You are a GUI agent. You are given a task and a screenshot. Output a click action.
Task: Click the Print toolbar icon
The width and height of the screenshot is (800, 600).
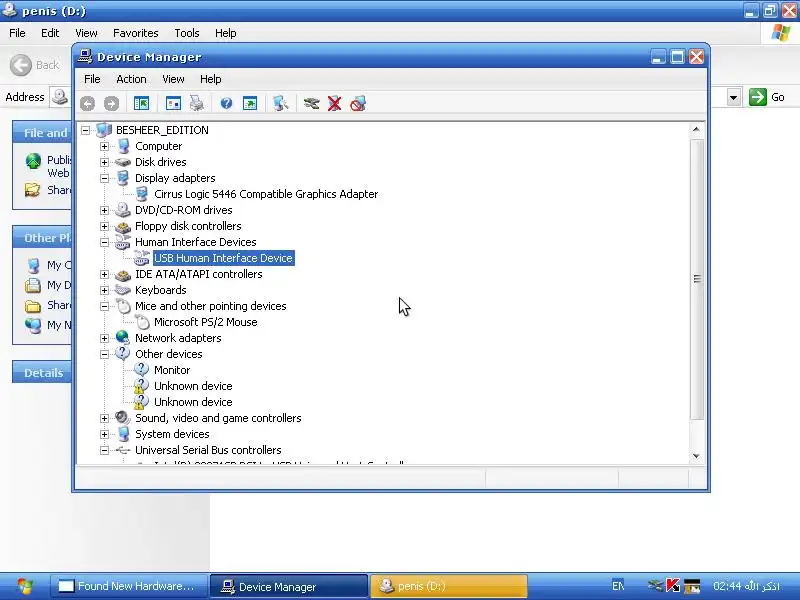pos(197,104)
